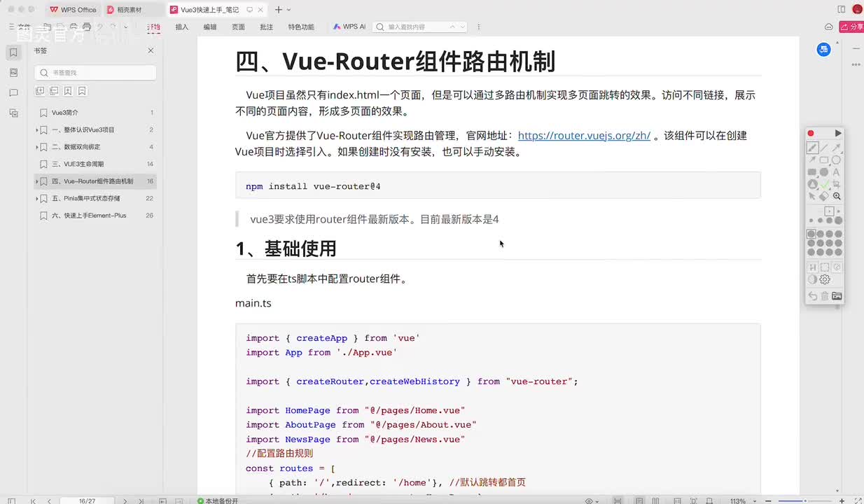Expand the 一、整体认识Vue3项目 bookmark
This screenshot has height=504, width=864.
(36, 130)
